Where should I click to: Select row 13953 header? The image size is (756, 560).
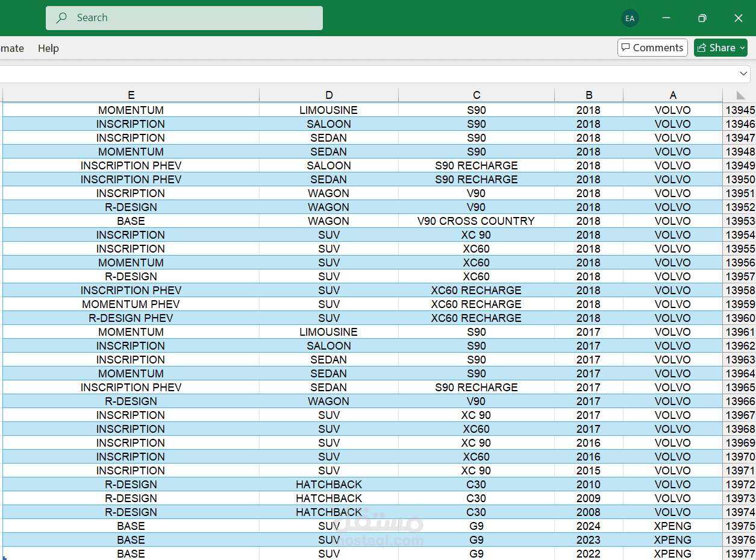tap(740, 221)
